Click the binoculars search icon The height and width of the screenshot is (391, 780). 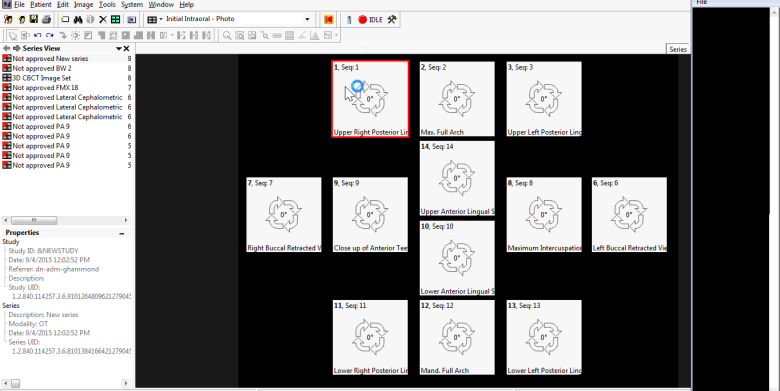tap(78, 19)
